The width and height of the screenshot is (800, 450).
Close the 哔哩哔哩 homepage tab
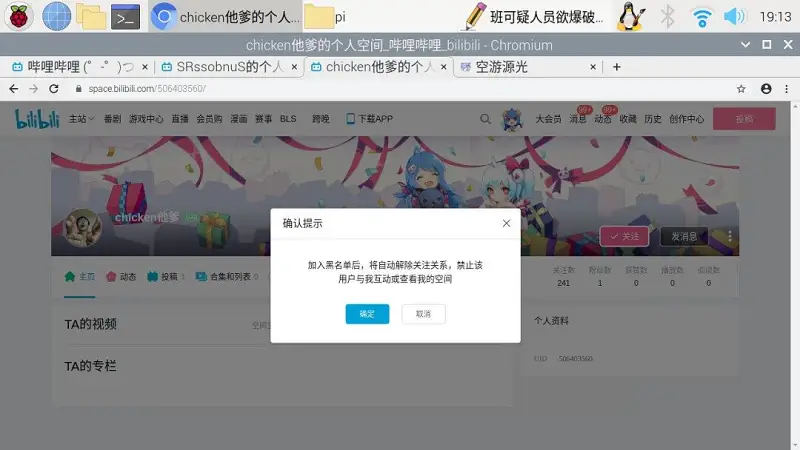coord(145,67)
